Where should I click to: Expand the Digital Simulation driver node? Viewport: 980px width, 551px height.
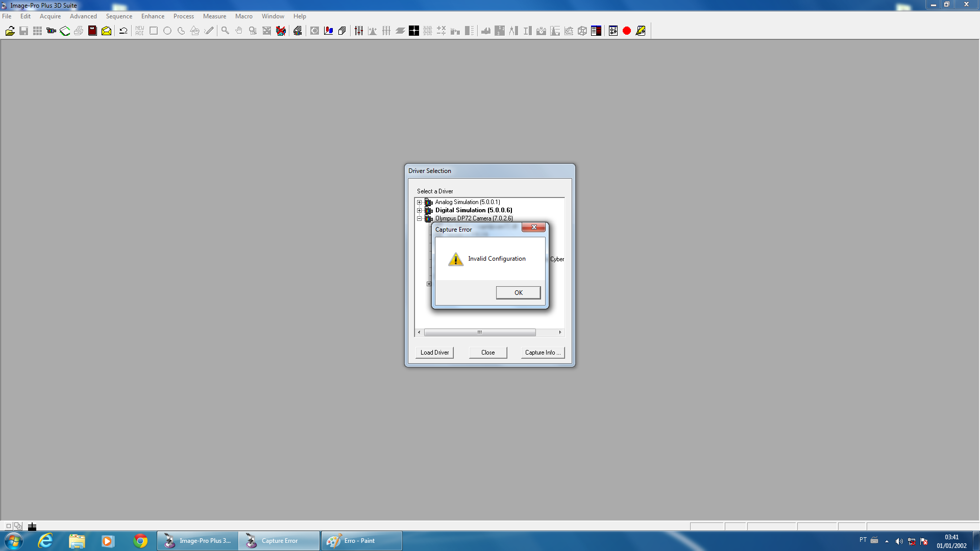click(x=420, y=211)
